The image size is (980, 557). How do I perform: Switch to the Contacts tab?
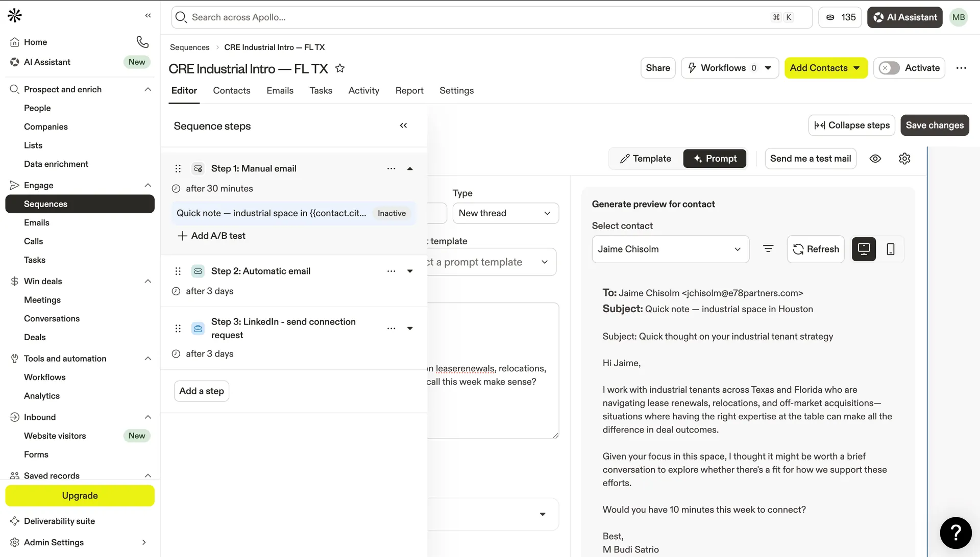(x=231, y=90)
